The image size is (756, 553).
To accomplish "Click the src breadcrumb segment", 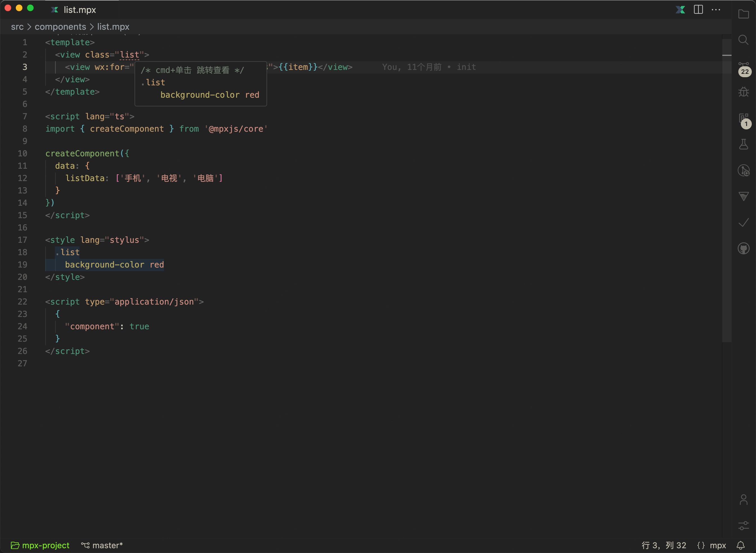I will pos(17,27).
